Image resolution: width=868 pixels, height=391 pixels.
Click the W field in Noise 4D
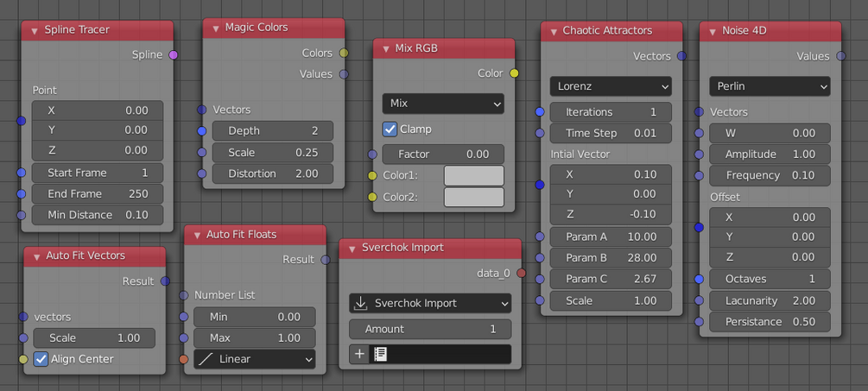tap(770, 133)
